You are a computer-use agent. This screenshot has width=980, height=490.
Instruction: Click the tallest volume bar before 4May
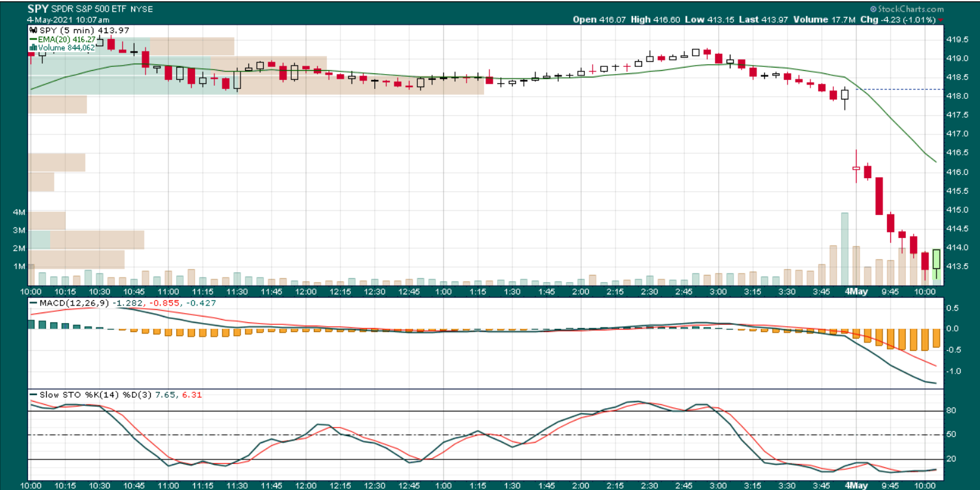click(x=845, y=248)
